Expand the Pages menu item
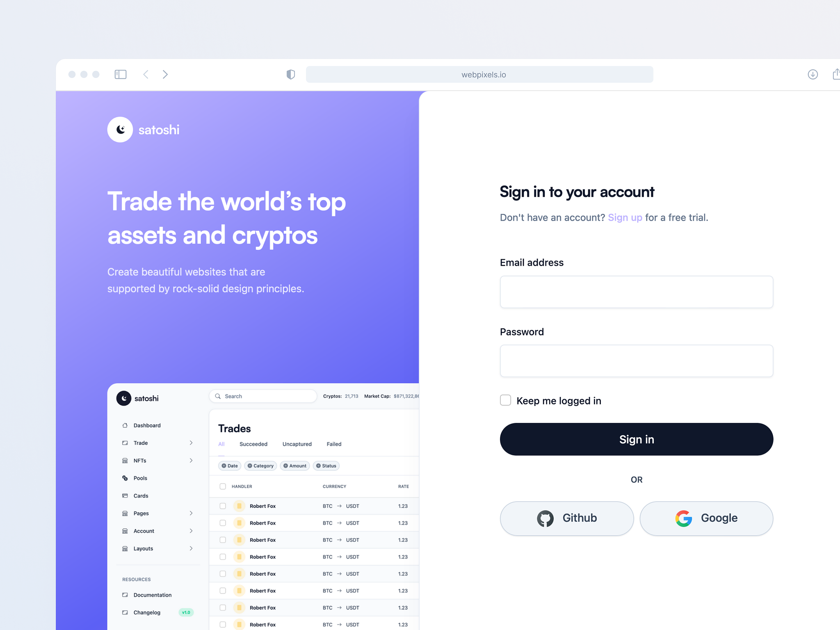The width and height of the screenshot is (840, 630). pyautogui.click(x=191, y=512)
